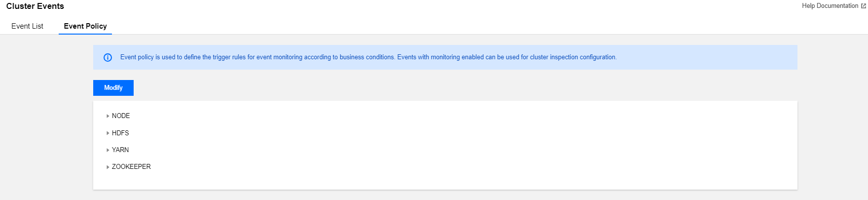Image resolution: width=868 pixels, height=200 pixels.
Task: Open the Help Documentation link
Action: [x=830, y=6]
